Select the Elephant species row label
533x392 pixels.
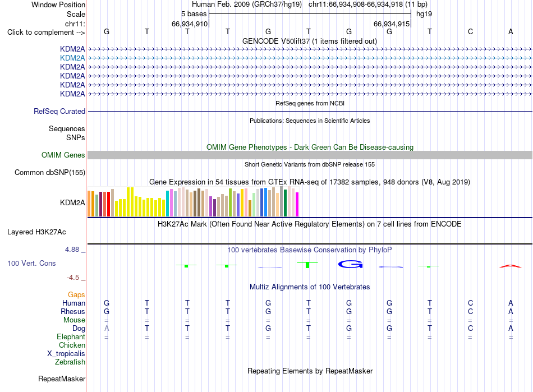71,337
